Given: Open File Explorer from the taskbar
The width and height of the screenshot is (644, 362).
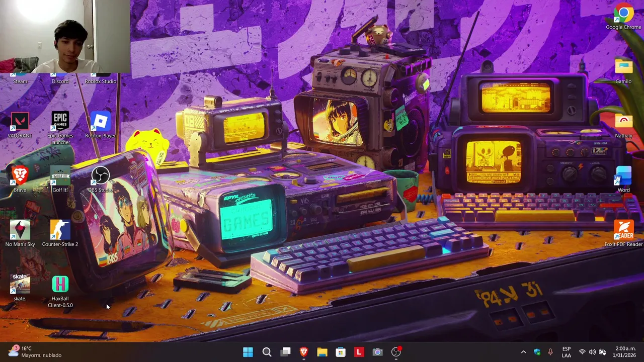Looking at the screenshot, I should pyautogui.click(x=322, y=352).
